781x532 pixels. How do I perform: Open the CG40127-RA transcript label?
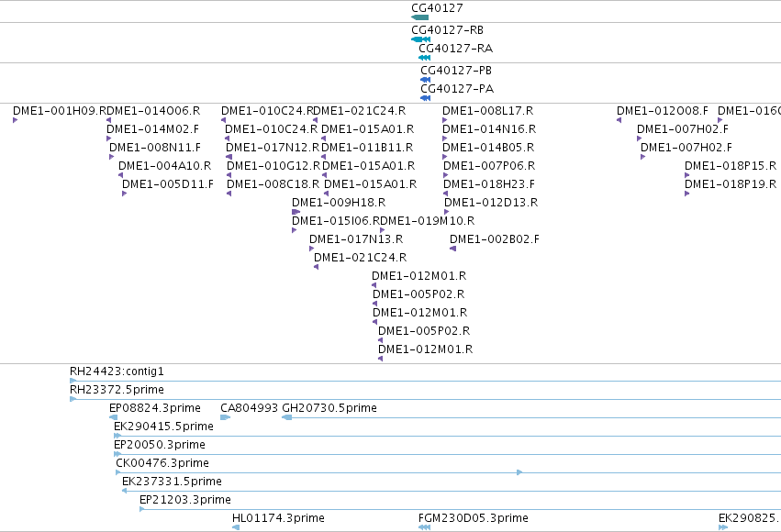[x=456, y=49]
